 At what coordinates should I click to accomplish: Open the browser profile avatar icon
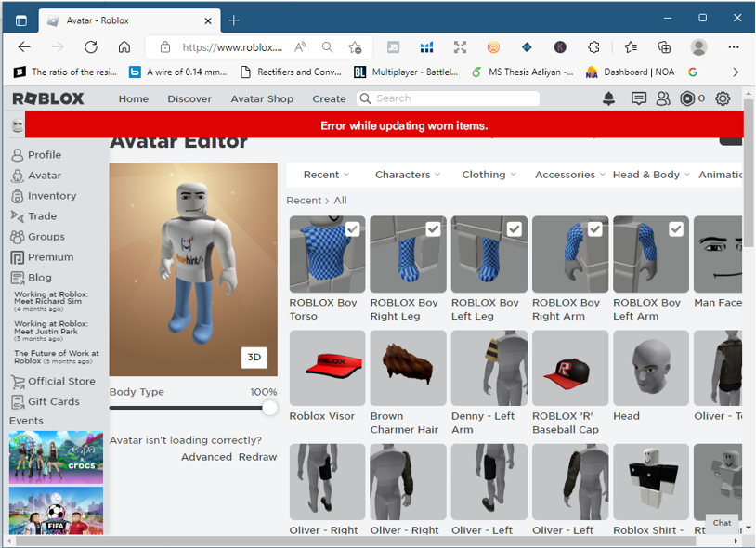click(698, 47)
